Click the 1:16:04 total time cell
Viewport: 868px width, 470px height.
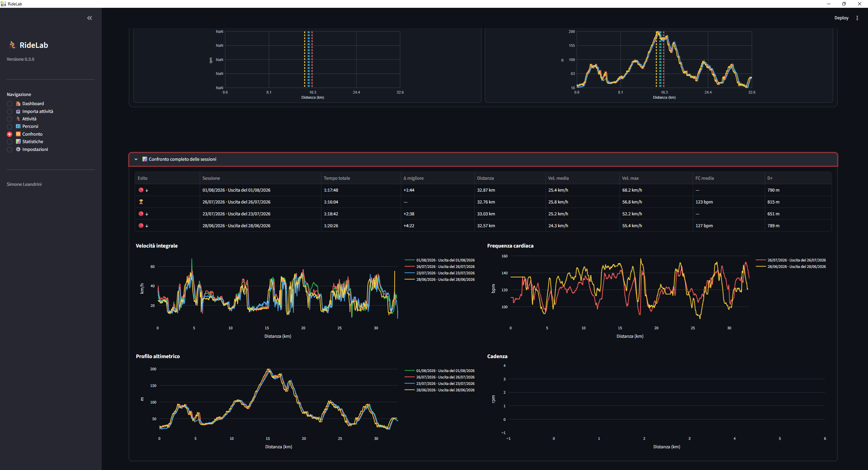coord(361,202)
